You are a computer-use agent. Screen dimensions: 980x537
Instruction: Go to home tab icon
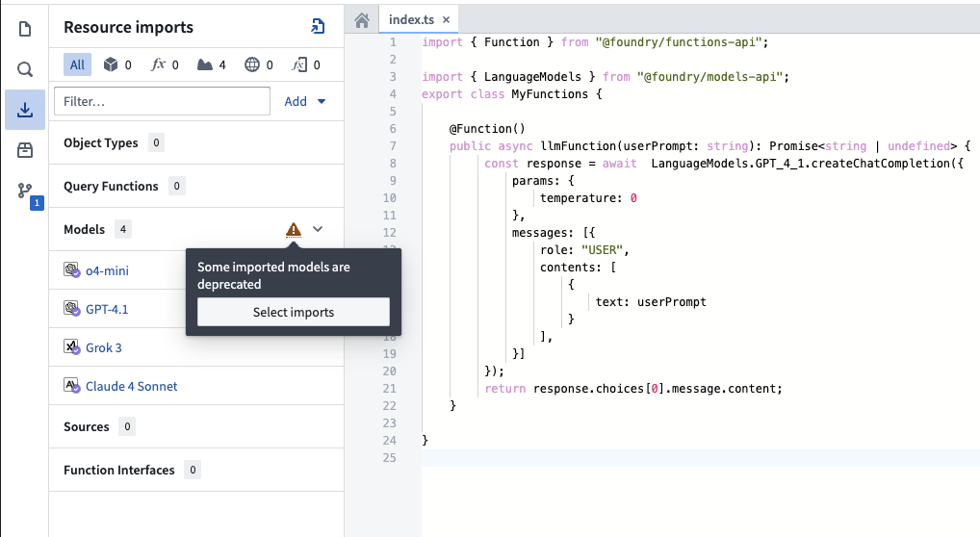pyautogui.click(x=362, y=20)
